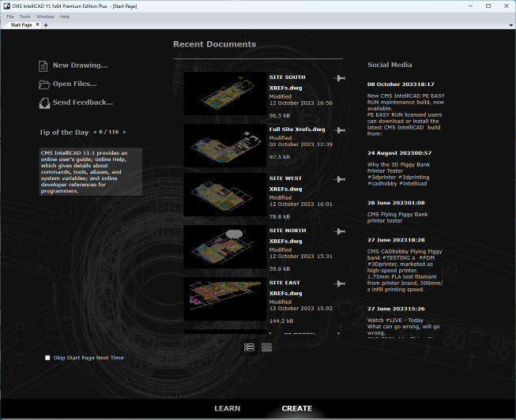Open the Tools menu
The image size is (516, 420).
point(25,17)
